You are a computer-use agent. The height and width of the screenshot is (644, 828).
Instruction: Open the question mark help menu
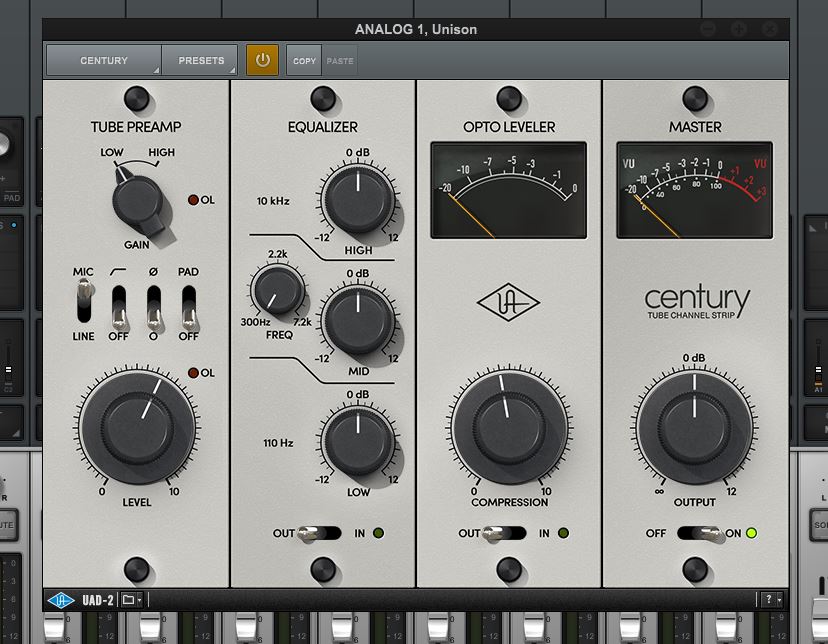[772, 600]
